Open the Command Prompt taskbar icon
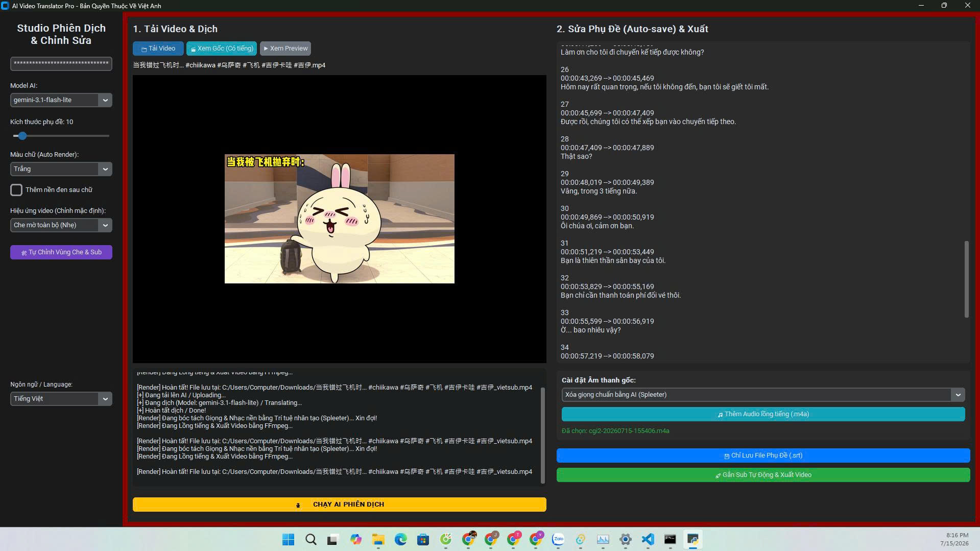The height and width of the screenshot is (551, 980). pyautogui.click(x=670, y=540)
